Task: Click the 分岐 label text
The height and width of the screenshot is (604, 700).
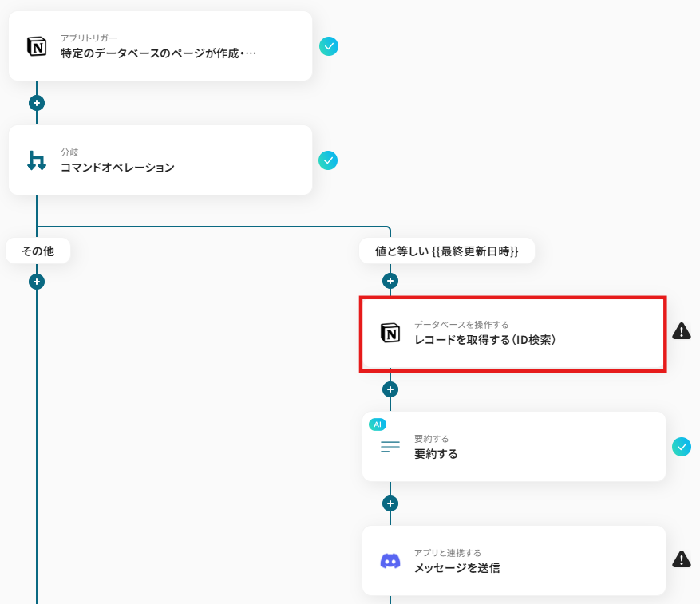Action: [69, 152]
